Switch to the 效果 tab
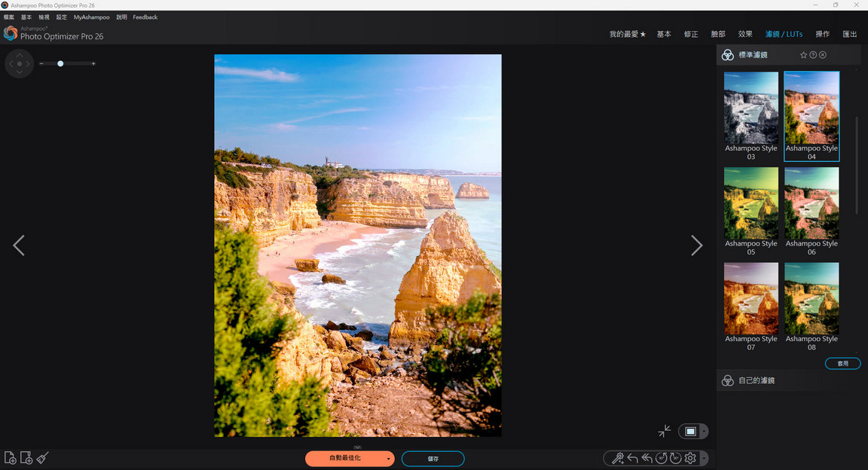 point(744,34)
